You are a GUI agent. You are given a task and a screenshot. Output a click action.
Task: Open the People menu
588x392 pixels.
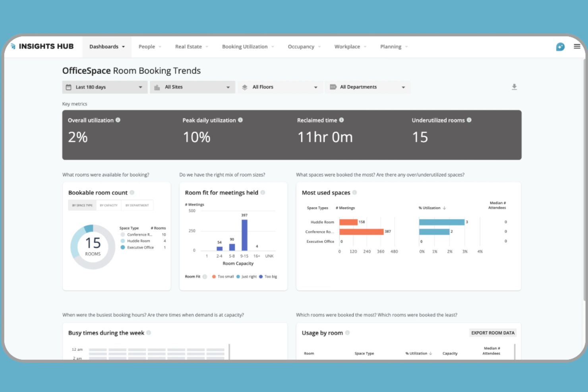click(150, 46)
